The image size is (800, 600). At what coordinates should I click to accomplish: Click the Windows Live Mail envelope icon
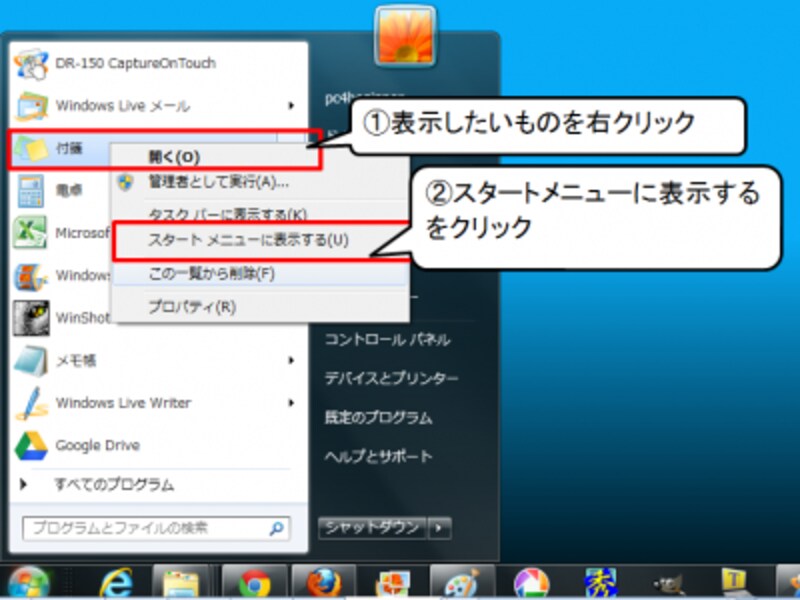pyautogui.click(x=31, y=106)
